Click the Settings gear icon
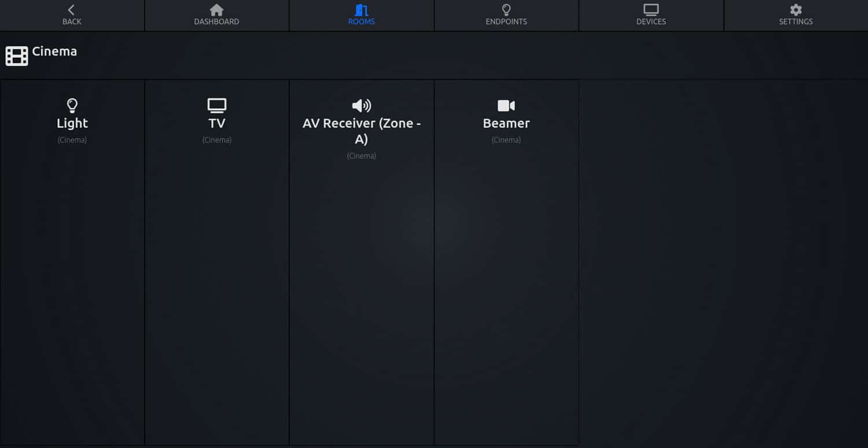This screenshot has width=868, height=448. (796, 10)
